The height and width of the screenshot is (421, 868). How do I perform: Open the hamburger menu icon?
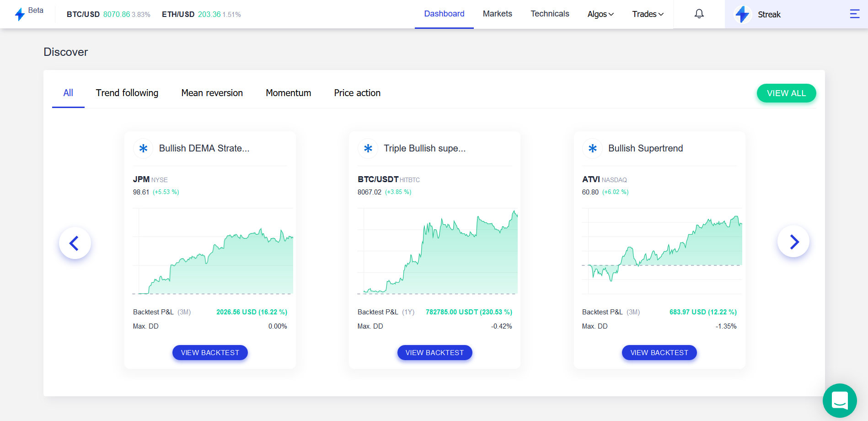854,14
